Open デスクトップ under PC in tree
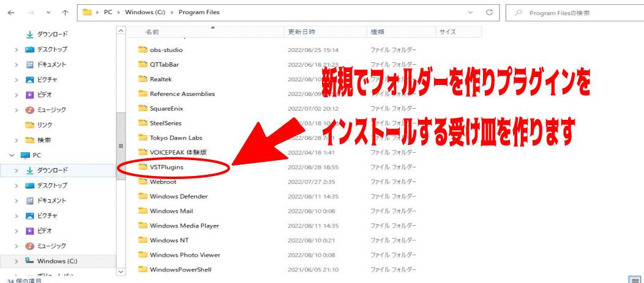The height and width of the screenshot is (283, 644). tap(52, 185)
